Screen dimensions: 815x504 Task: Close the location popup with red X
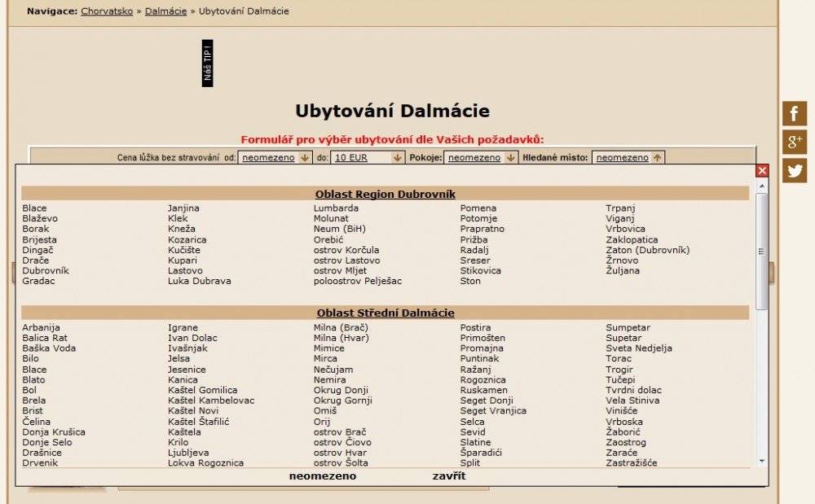(x=762, y=170)
